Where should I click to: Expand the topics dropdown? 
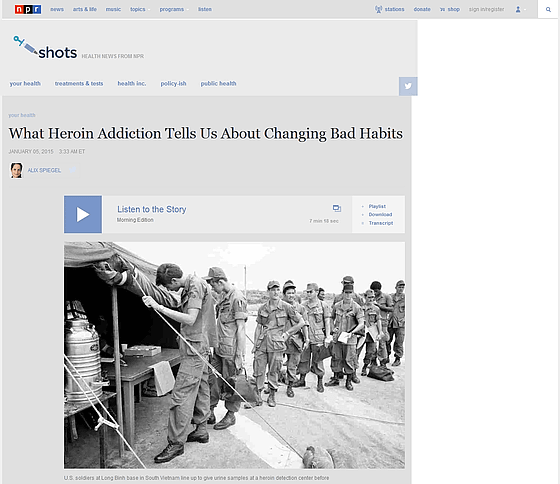[x=140, y=9]
